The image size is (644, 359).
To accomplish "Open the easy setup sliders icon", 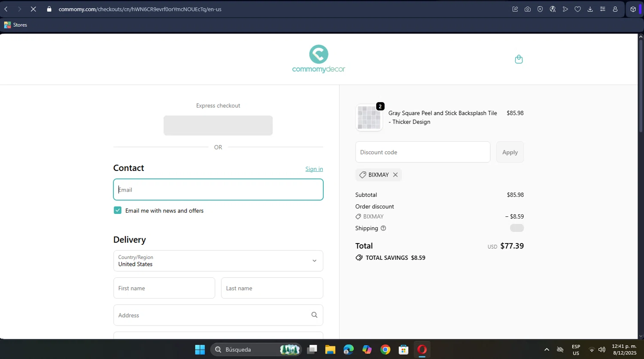I will tap(603, 9).
